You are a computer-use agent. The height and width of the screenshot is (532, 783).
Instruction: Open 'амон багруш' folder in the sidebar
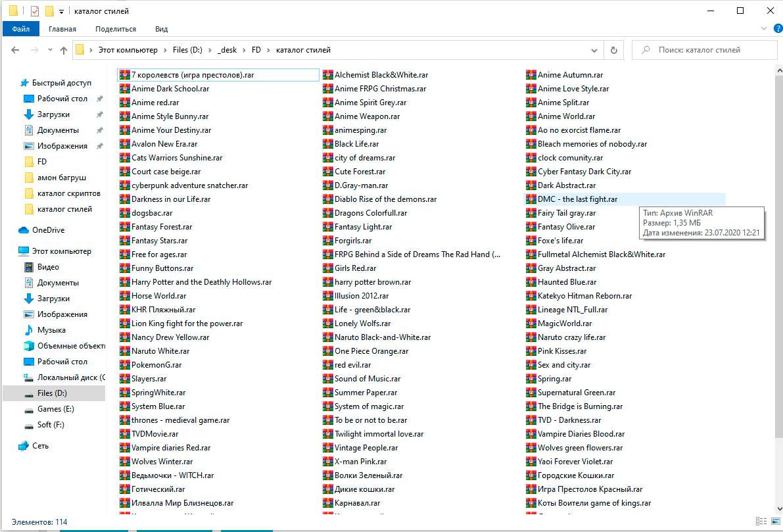click(x=61, y=178)
